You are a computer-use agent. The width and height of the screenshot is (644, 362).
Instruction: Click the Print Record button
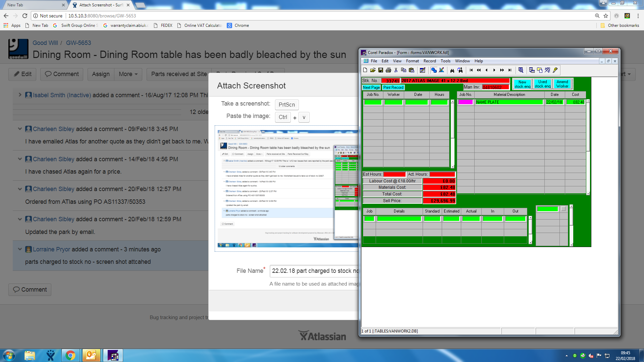(x=393, y=87)
